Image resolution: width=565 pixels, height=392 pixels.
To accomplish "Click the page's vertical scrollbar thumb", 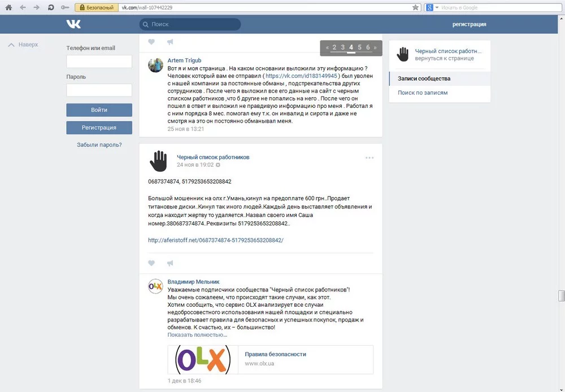I will [x=562, y=295].
